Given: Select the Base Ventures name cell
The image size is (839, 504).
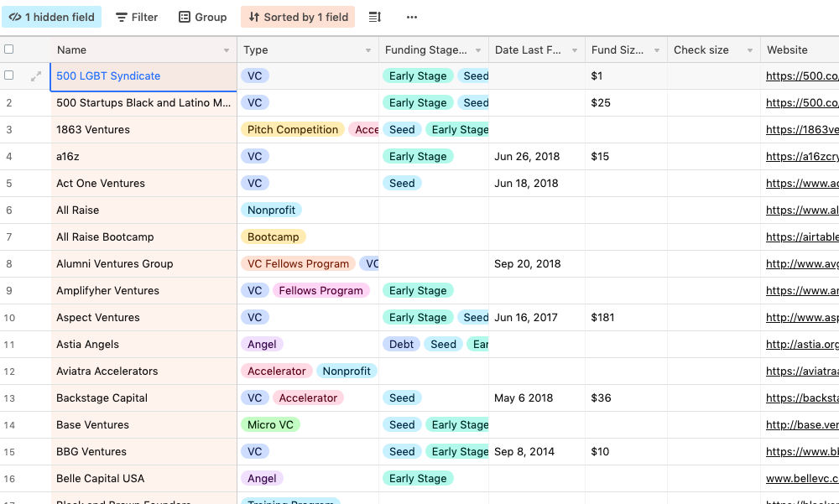Looking at the screenshot, I should pyautogui.click(x=143, y=425).
